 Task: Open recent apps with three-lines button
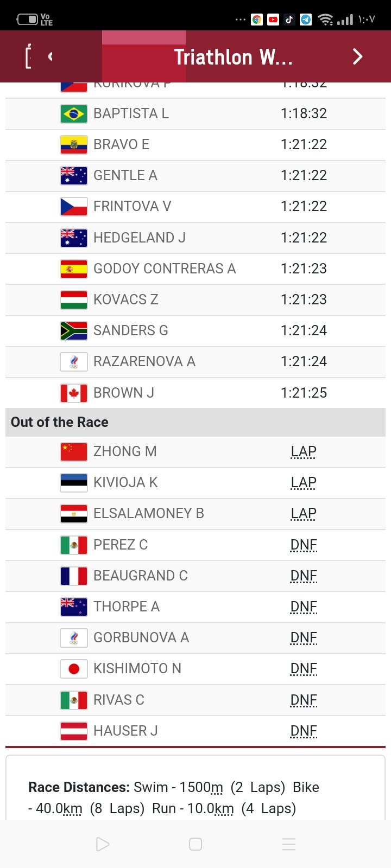289,844
